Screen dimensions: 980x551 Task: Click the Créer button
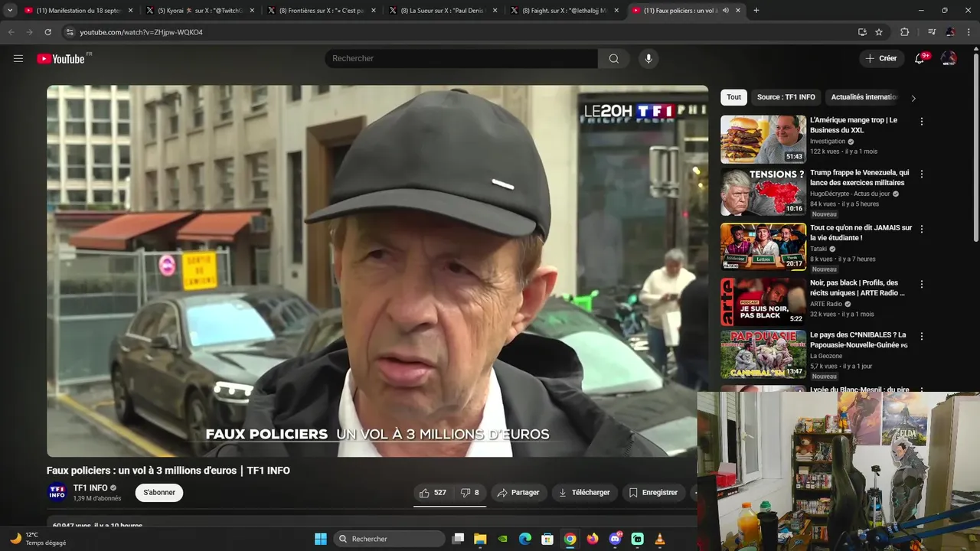881,59
